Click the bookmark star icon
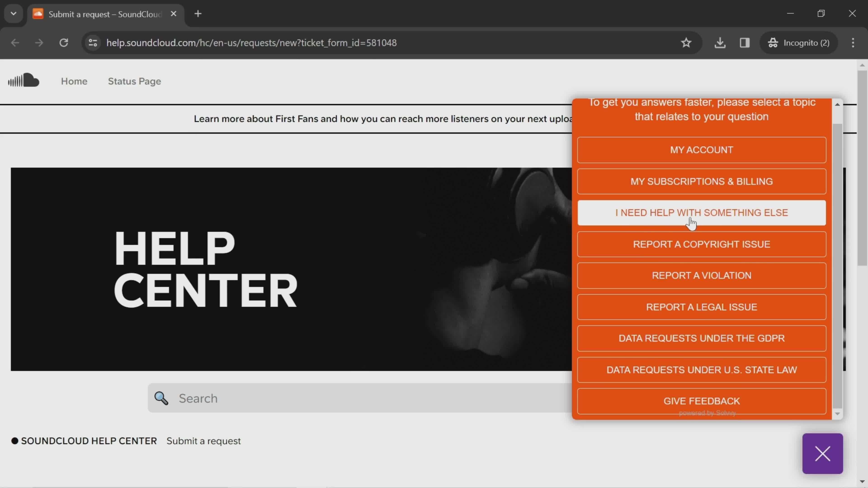The image size is (868, 488). [x=687, y=42]
